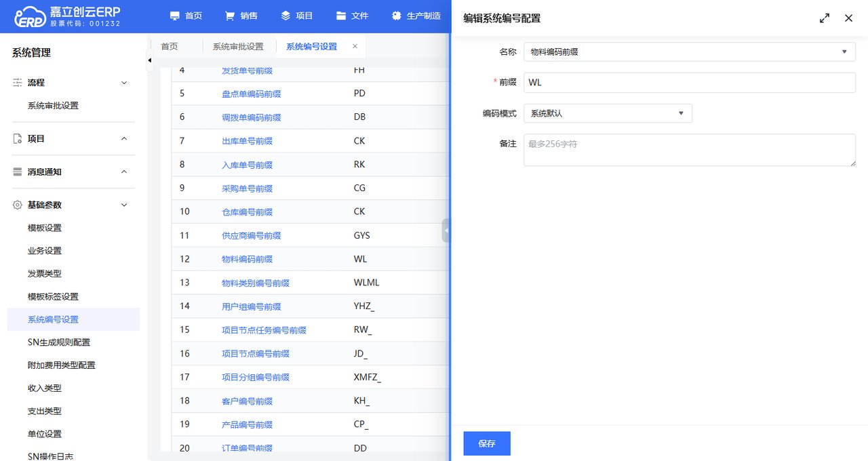This screenshot has width=868, height=461.
Task: Open the 盘点单编码前缀 link
Action: tap(251, 94)
